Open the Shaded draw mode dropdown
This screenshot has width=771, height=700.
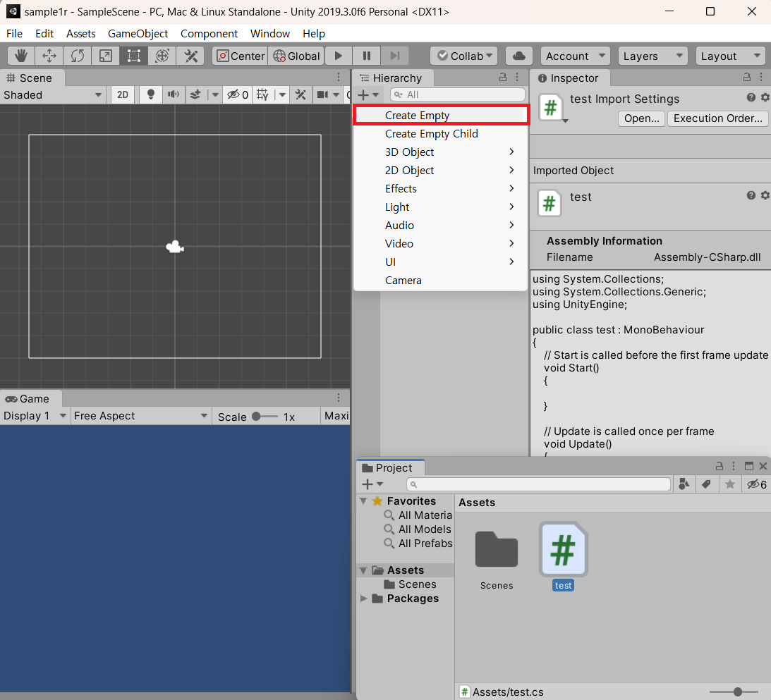[53, 94]
